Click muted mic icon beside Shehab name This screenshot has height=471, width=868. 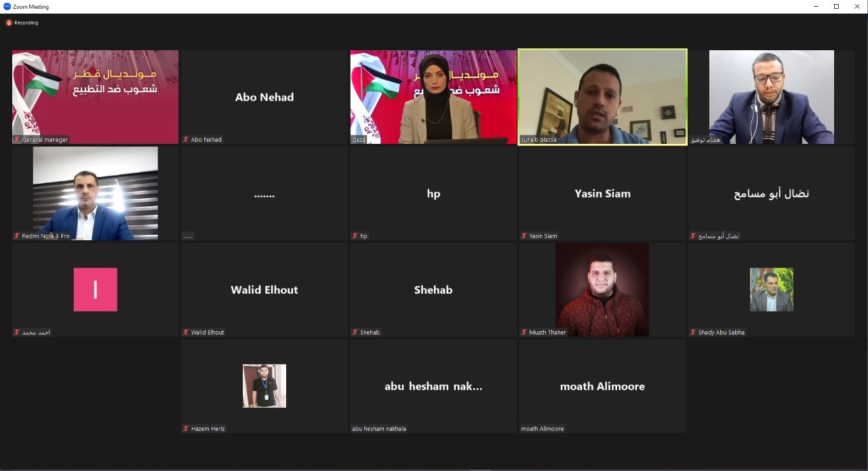tap(355, 333)
